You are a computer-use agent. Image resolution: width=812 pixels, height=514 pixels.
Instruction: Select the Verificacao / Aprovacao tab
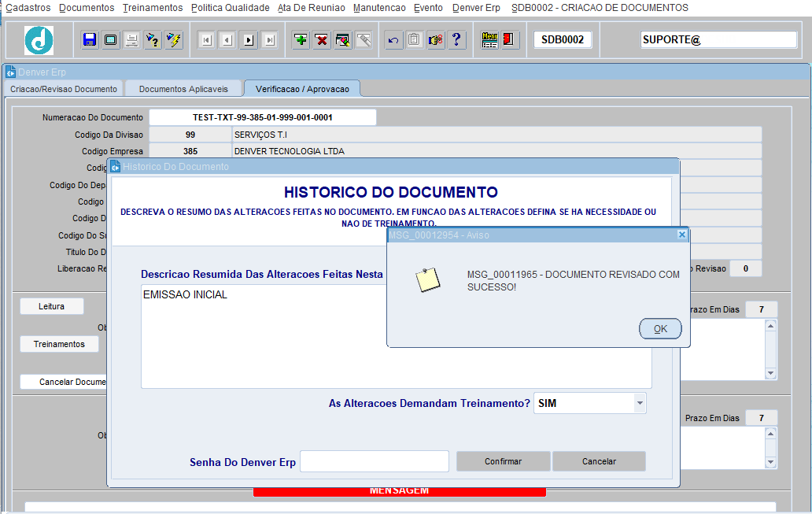tap(302, 89)
